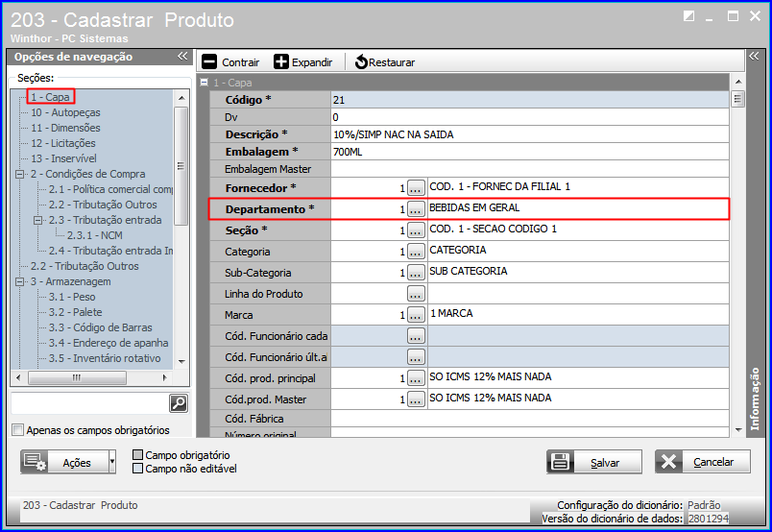Collapse the Opções de navegação panel
Image resolution: width=772 pixels, height=532 pixels.
(182, 56)
